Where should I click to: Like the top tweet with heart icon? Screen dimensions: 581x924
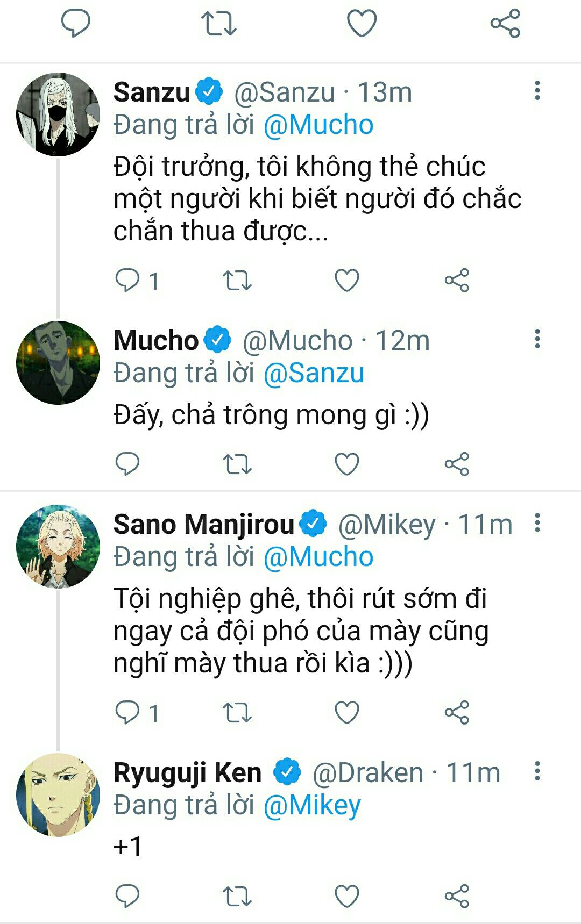coord(362,24)
